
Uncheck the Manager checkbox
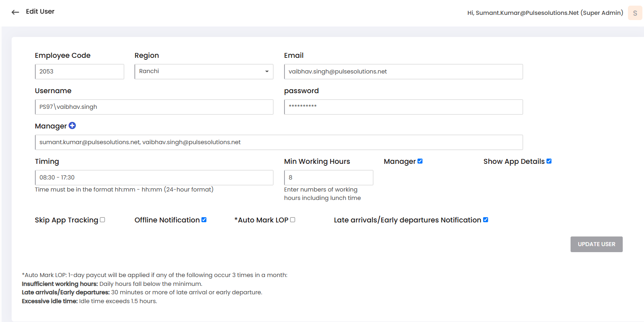pos(420,161)
